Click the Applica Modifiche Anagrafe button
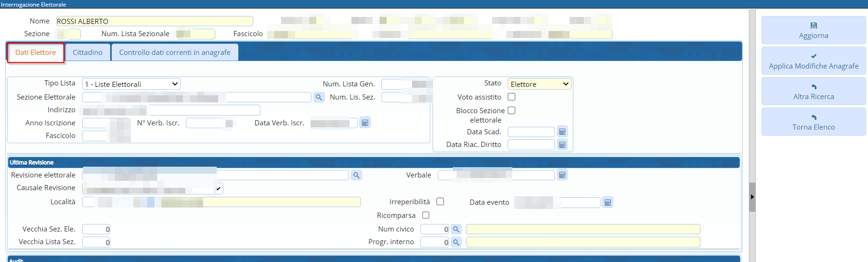The height and width of the screenshot is (262, 868). 813,61
